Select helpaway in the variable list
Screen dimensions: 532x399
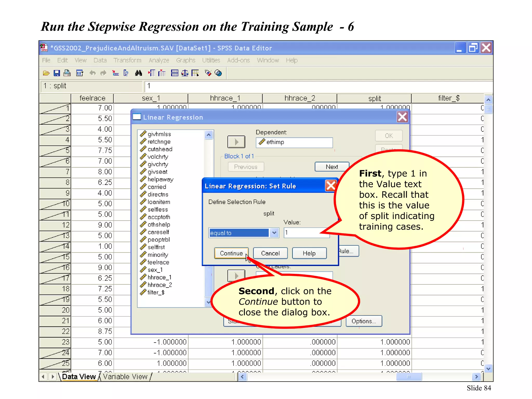coord(160,179)
